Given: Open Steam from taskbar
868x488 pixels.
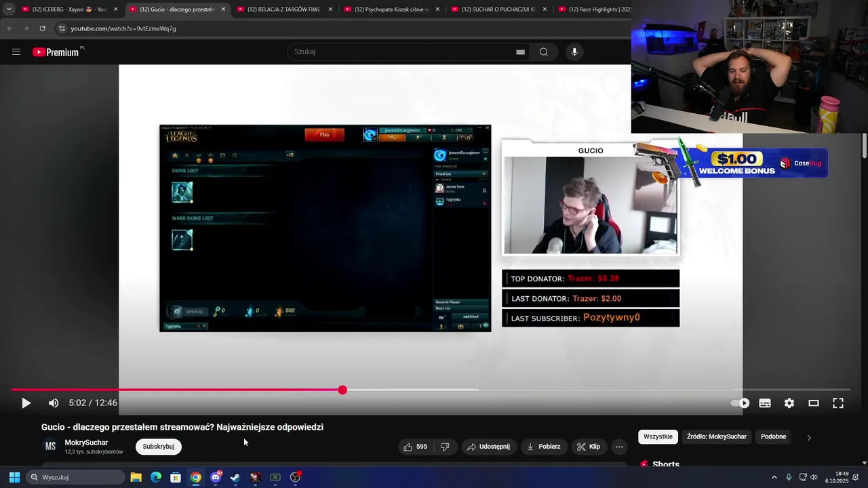Looking at the screenshot, I should click(x=235, y=477).
